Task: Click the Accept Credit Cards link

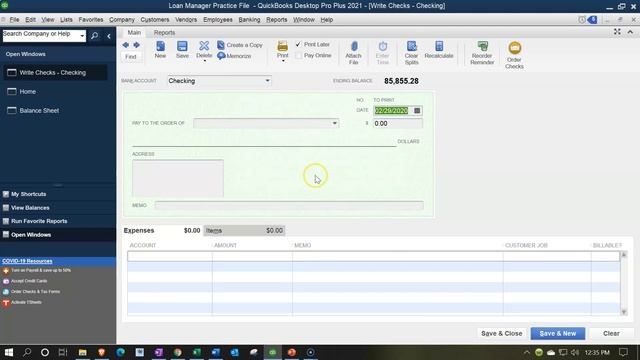Action: click(29, 281)
